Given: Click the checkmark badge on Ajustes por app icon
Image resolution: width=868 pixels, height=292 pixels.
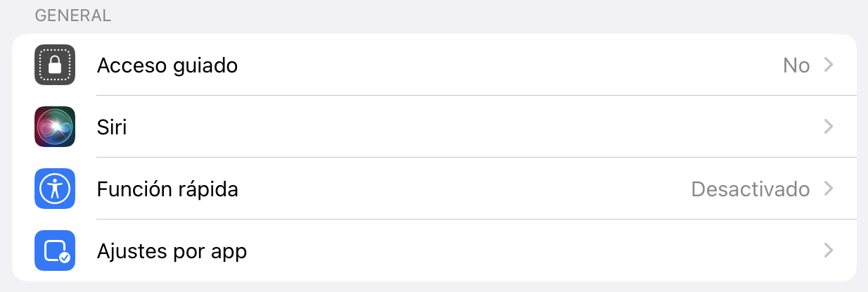Looking at the screenshot, I should pos(65,258).
